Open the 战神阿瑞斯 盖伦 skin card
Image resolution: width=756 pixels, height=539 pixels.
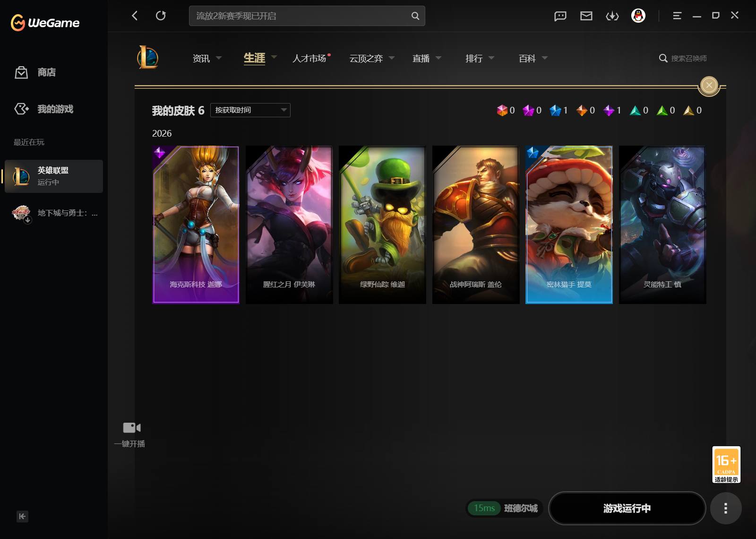476,225
